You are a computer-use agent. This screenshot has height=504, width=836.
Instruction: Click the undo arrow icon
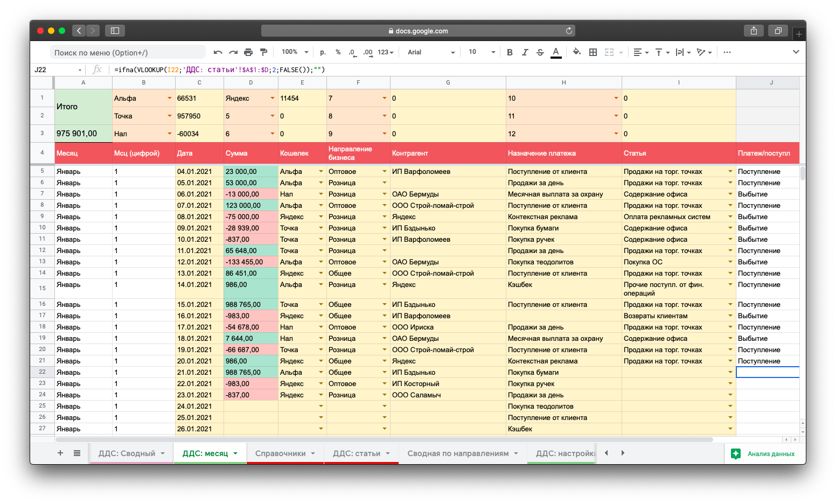click(218, 52)
